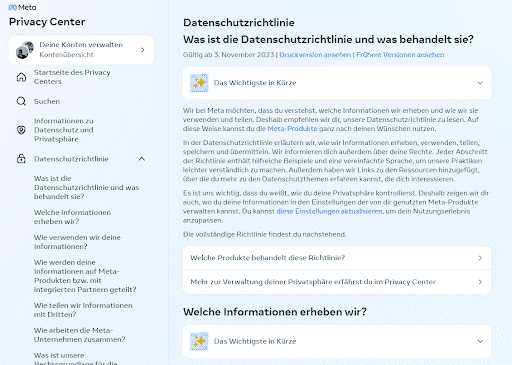
Task: Open arrow for Mehr zur Verwaltung deiner Privatsphäre
Action: [x=480, y=282]
